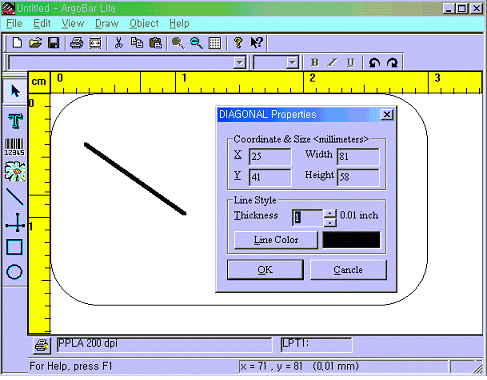This screenshot has width=487, height=380.
Task: Open the font size dropdown
Action: (292, 62)
